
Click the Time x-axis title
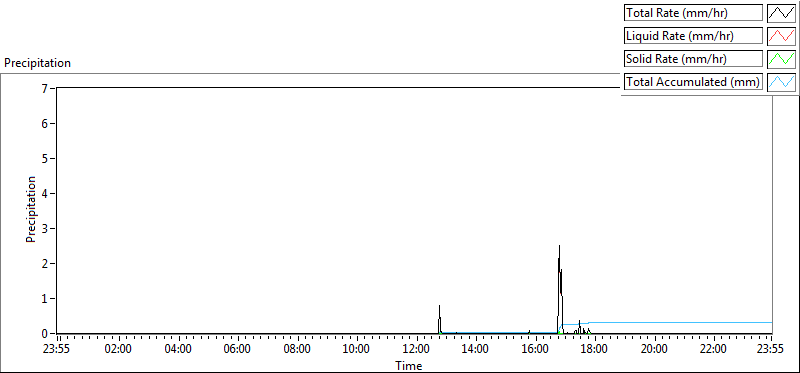coord(409,366)
